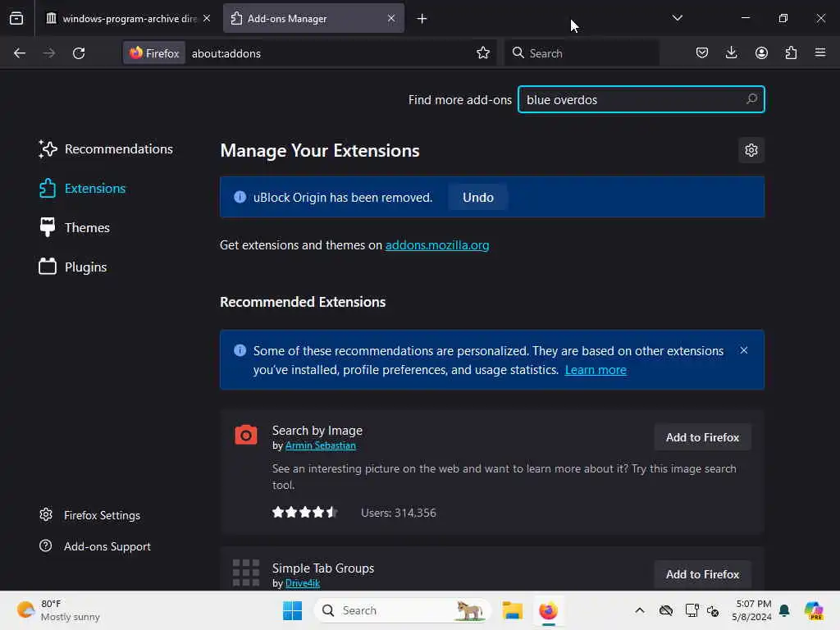Click Search by Image star rating
Image resolution: width=840 pixels, height=630 pixels.
click(x=304, y=513)
